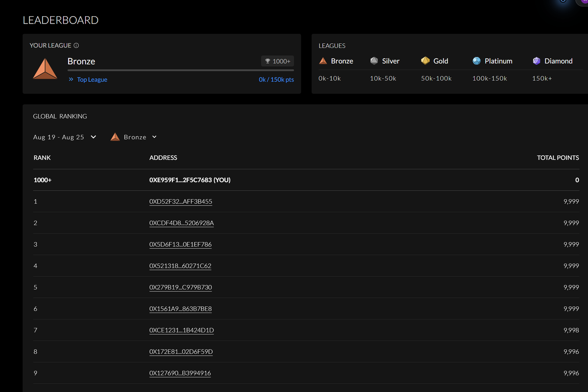Image resolution: width=588 pixels, height=392 pixels.
Task: Open address 0XCE1231...1B424D1D
Action: tap(182, 330)
